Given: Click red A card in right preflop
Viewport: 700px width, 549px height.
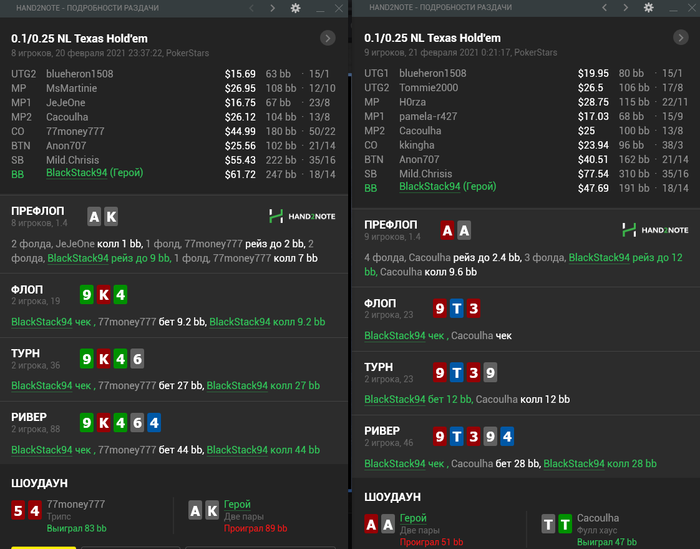Looking at the screenshot, I should (447, 231).
